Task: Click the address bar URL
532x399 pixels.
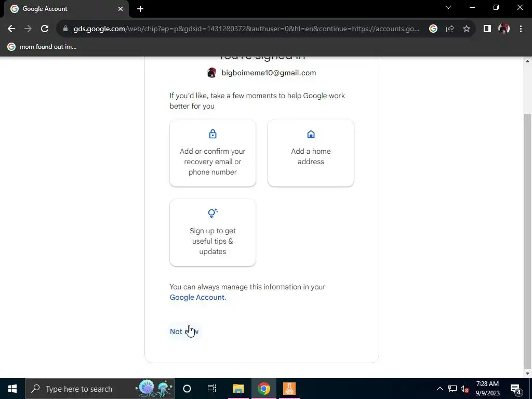Action: pos(246,29)
